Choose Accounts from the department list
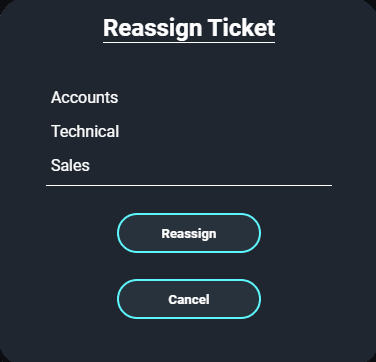The height and width of the screenshot is (362, 376). click(x=189, y=97)
